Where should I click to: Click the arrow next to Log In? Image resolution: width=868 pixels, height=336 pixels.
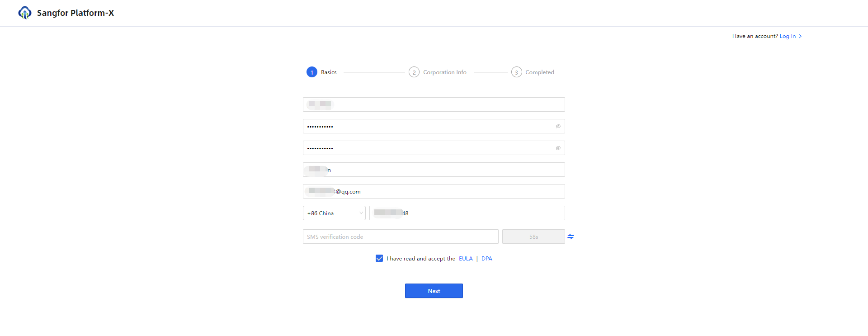(800, 36)
